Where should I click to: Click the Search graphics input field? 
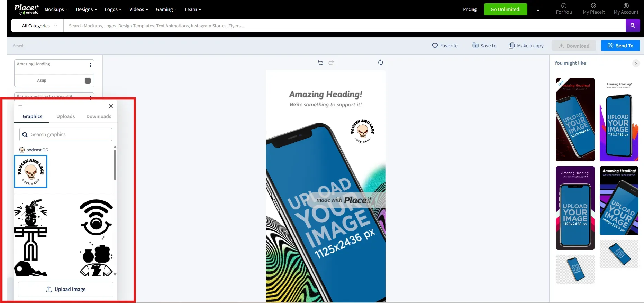click(x=66, y=134)
